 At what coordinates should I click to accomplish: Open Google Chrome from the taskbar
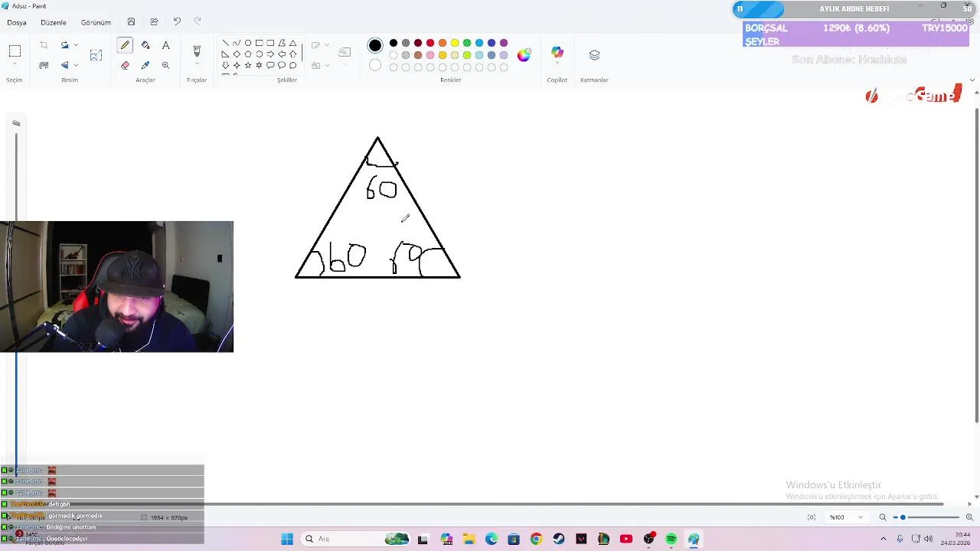536,539
